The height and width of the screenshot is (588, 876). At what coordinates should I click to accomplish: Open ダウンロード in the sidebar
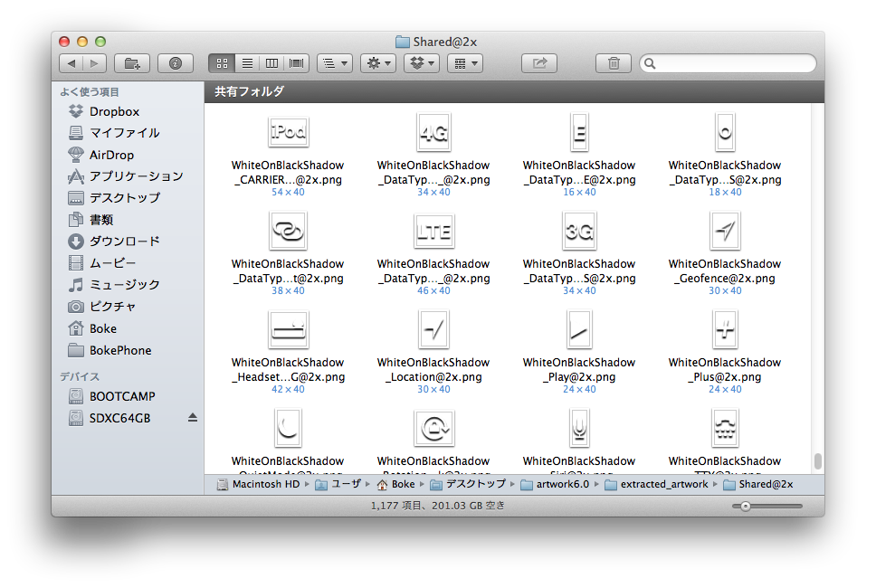(x=114, y=242)
